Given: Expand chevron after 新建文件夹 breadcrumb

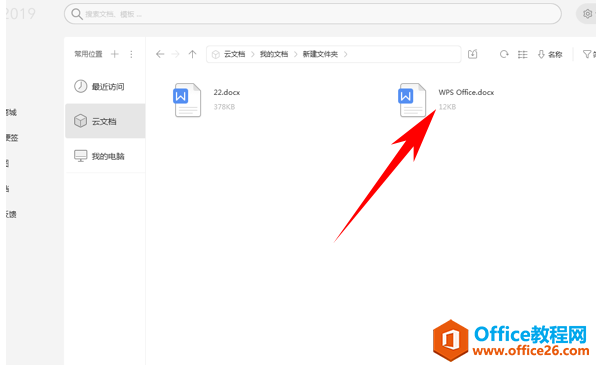Looking at the screenshot, I should (x=345, y=54).
